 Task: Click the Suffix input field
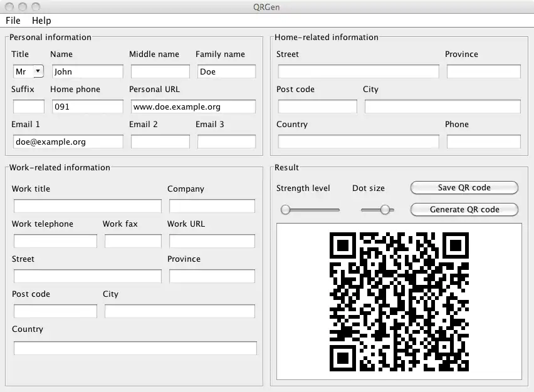[29, 106]
